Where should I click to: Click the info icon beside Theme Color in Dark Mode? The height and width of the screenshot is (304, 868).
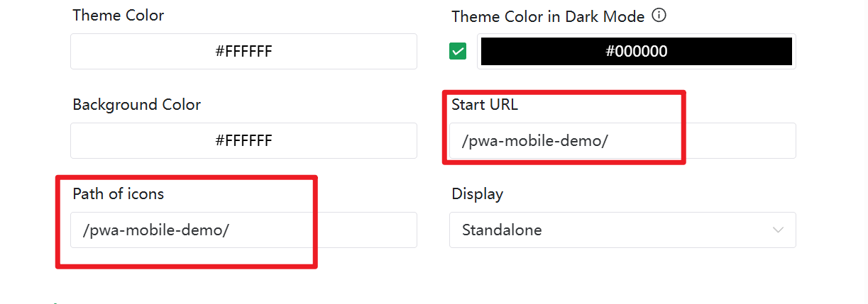[659, 15]
